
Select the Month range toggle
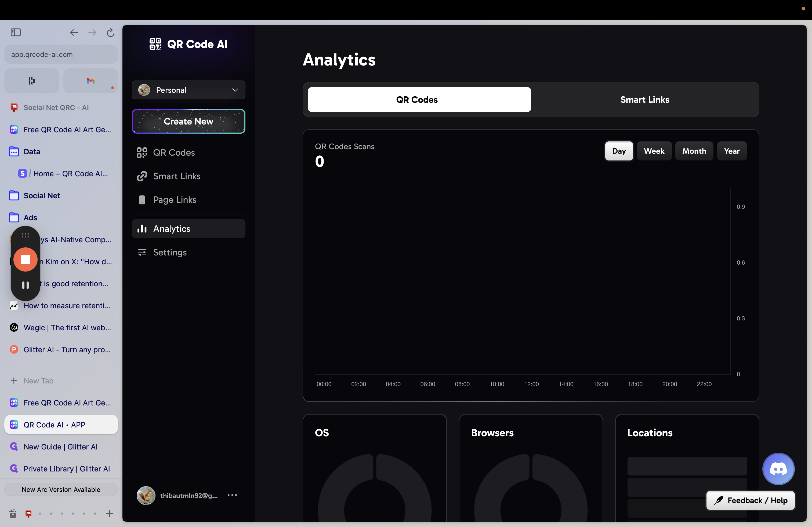[694, 151]
